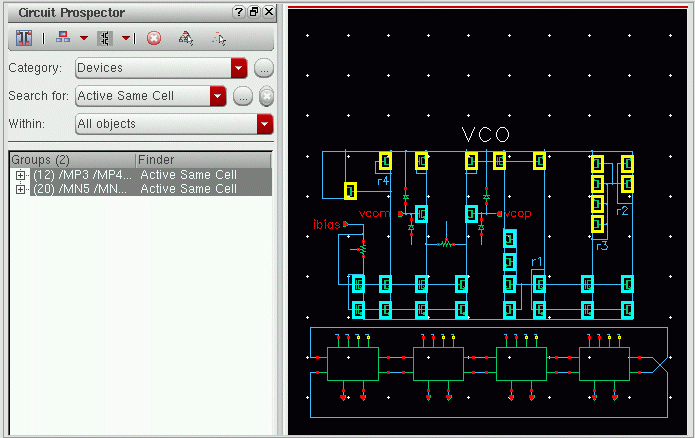Expand the (12) /MP3 /MP4 group

pos(20,175)
